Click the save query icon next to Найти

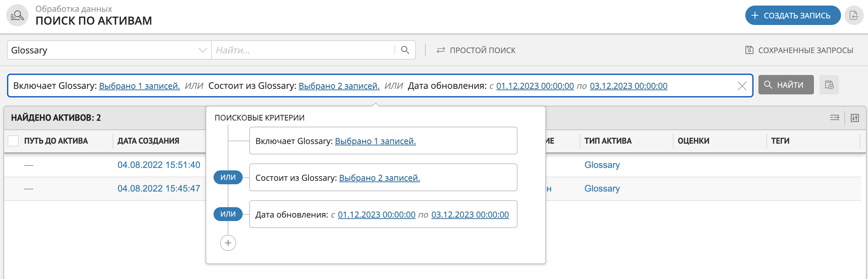tap(829, 85)
